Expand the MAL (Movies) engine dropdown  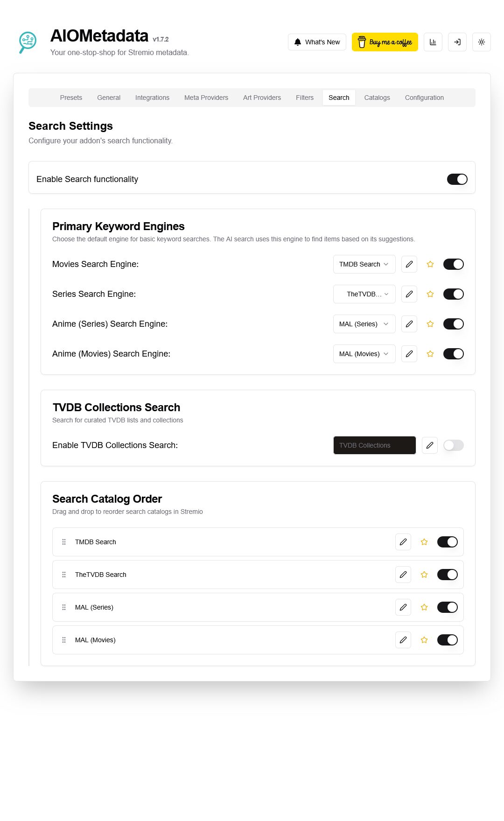pyautogui.click(x=364, y=354)
